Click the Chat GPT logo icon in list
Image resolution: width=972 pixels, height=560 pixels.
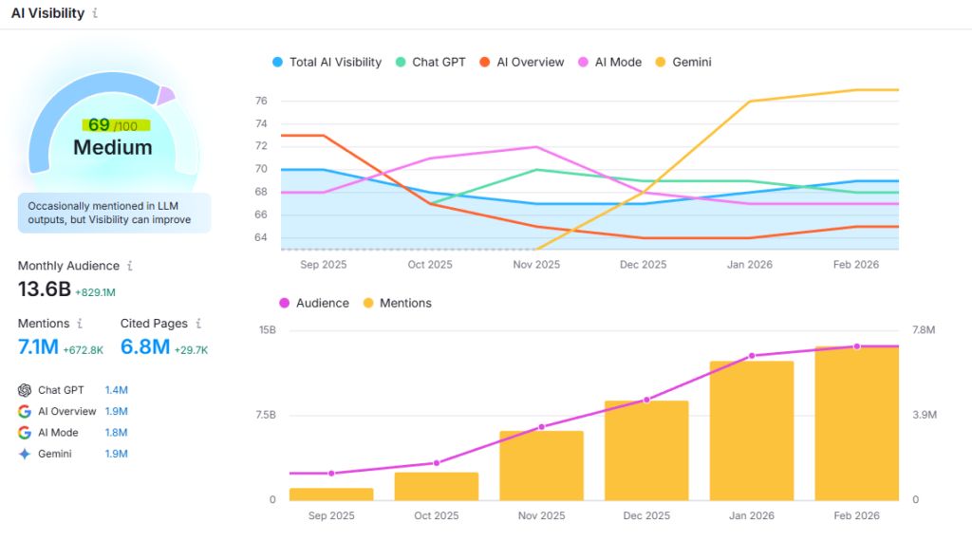(25, 390)
